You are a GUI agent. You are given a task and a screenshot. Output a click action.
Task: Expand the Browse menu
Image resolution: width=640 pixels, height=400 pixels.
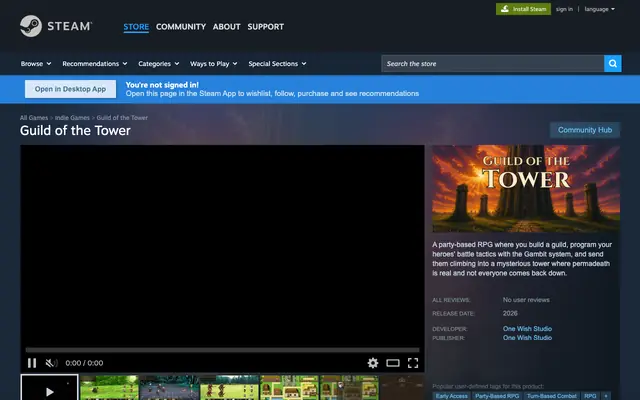[36, 64]
